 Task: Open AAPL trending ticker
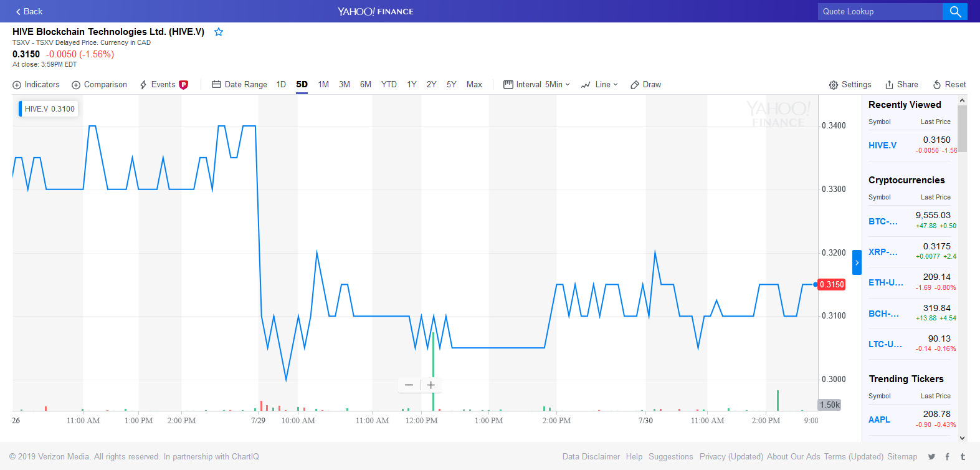880,420
